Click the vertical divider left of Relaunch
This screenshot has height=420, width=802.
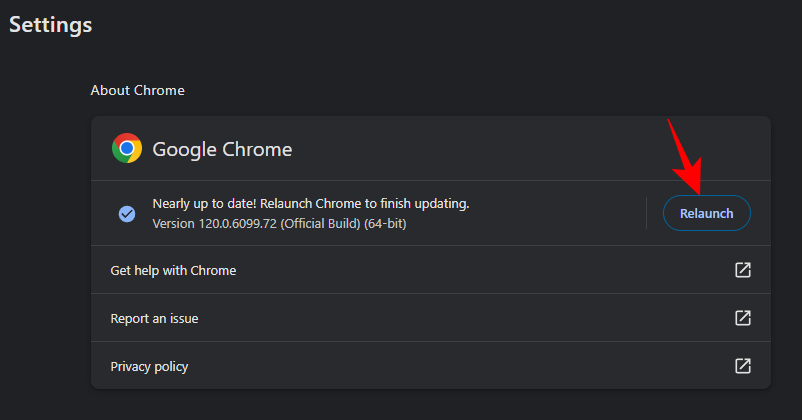(x=647, y=213)
